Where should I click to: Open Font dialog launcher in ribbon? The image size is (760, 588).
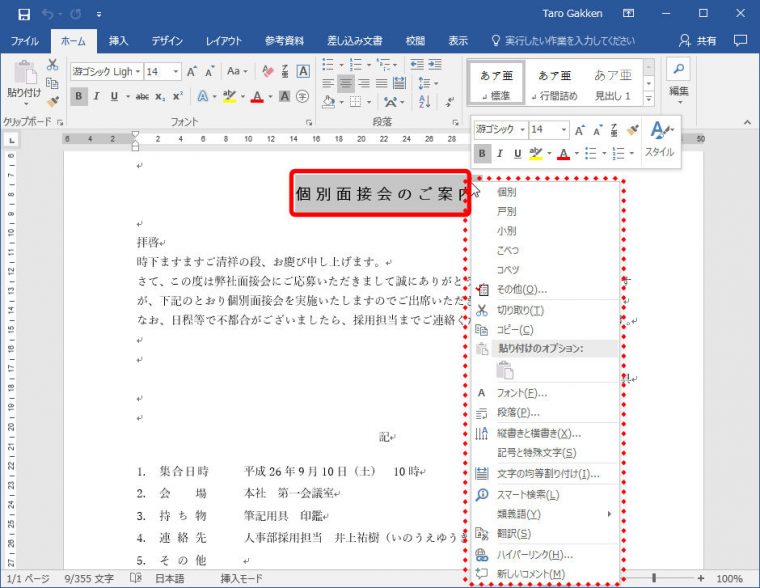pyautogui.click(x=308, y=123)
